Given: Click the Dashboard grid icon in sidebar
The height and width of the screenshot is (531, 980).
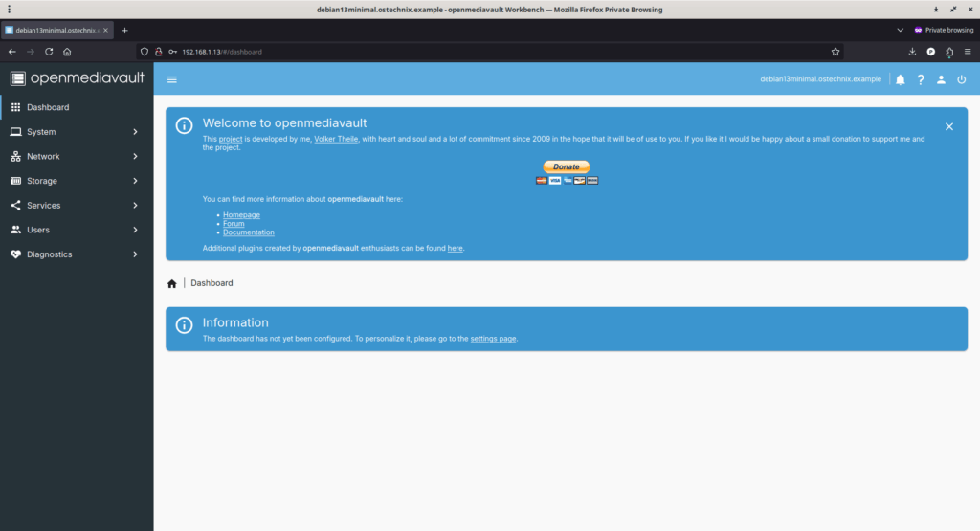Looking at the screenshot, I should coord(15,107).
